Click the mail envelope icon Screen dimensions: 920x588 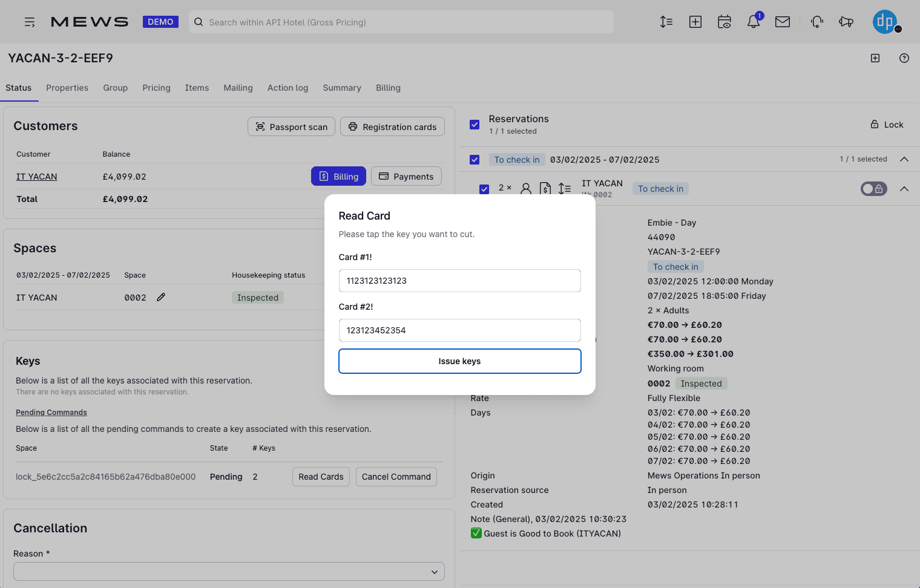pos(782,22)
